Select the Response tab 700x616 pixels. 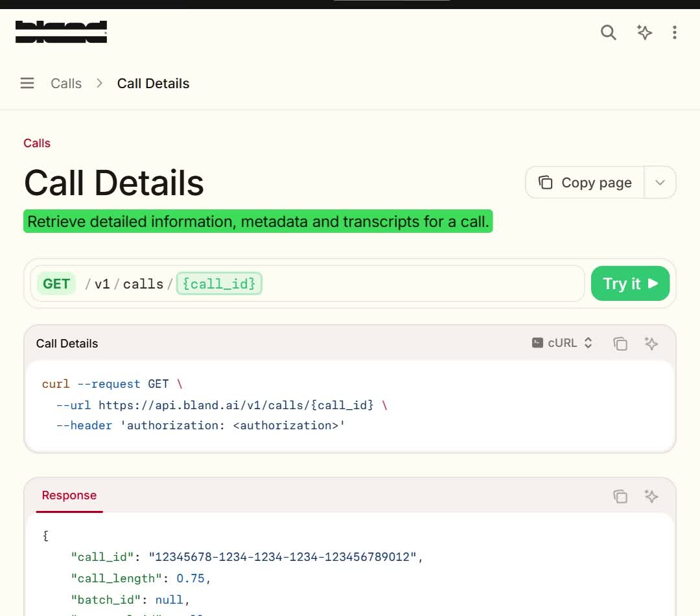pos(69,495)
